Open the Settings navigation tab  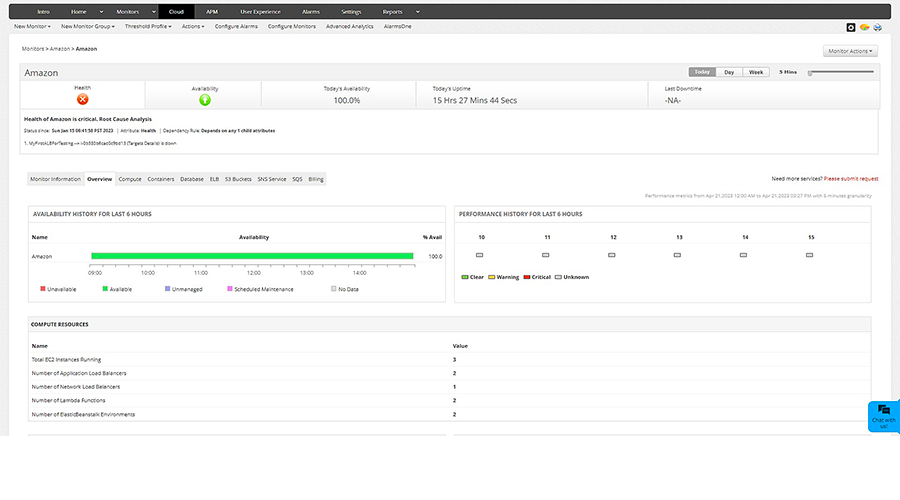pos(351,11)
